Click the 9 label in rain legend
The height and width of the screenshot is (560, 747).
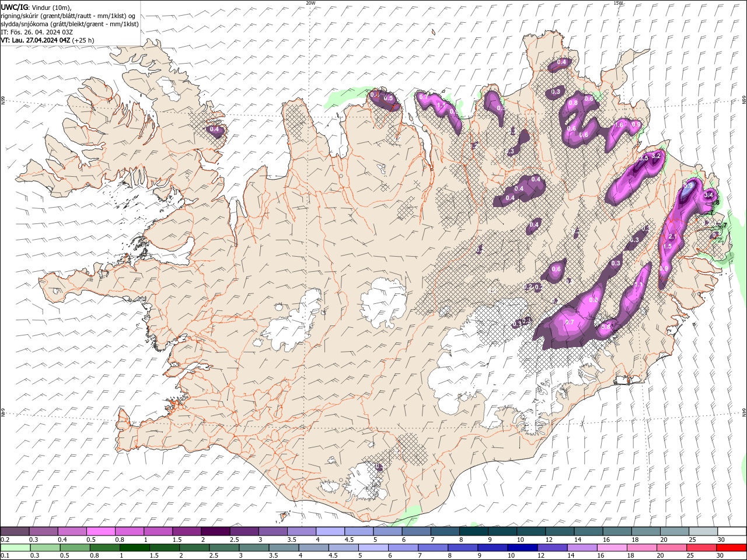pyautogui.click(x=481, y=556)
